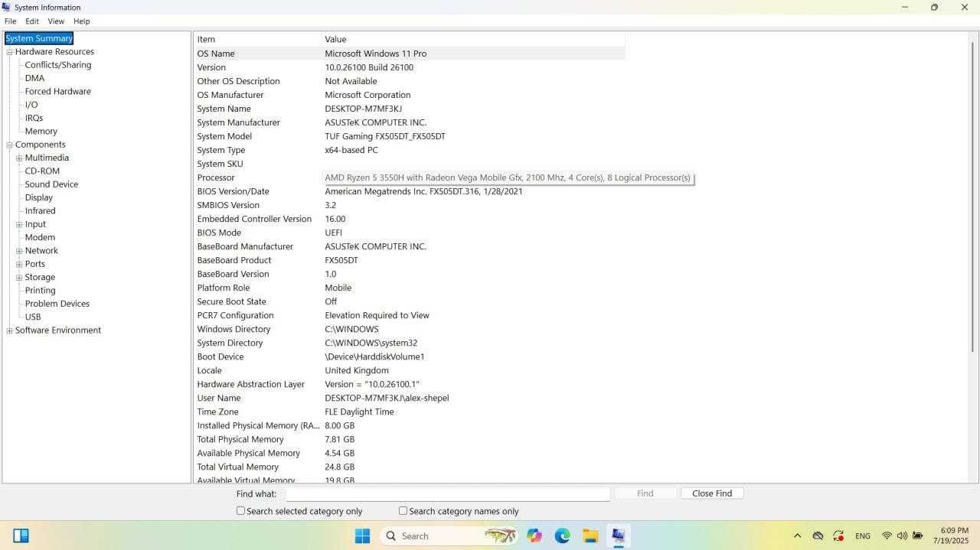980x550 pixels.
Task: Expand the Storage node
Action: click(19, 278)
